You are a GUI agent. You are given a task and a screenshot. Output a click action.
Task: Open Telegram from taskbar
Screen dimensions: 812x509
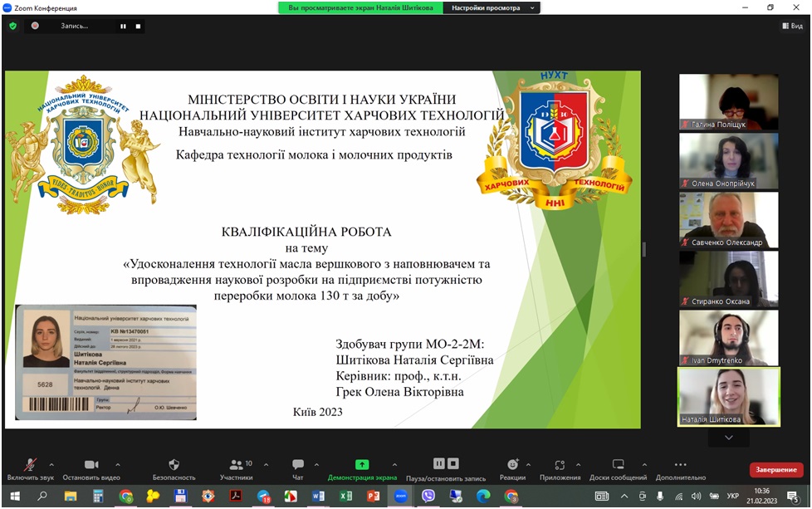(x=263, y=496)
